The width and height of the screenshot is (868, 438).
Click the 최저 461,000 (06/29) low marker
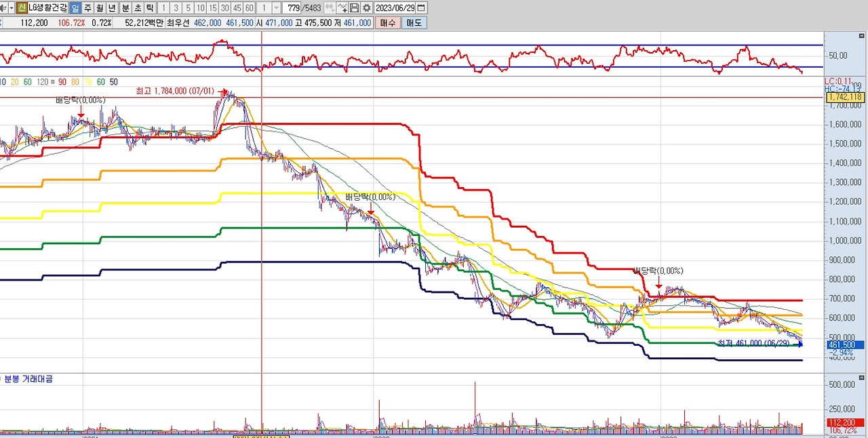(753, 343)
